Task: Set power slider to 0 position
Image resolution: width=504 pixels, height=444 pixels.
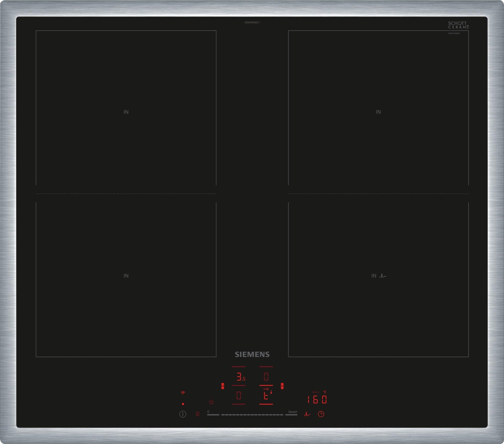Action: coord(213,414)
